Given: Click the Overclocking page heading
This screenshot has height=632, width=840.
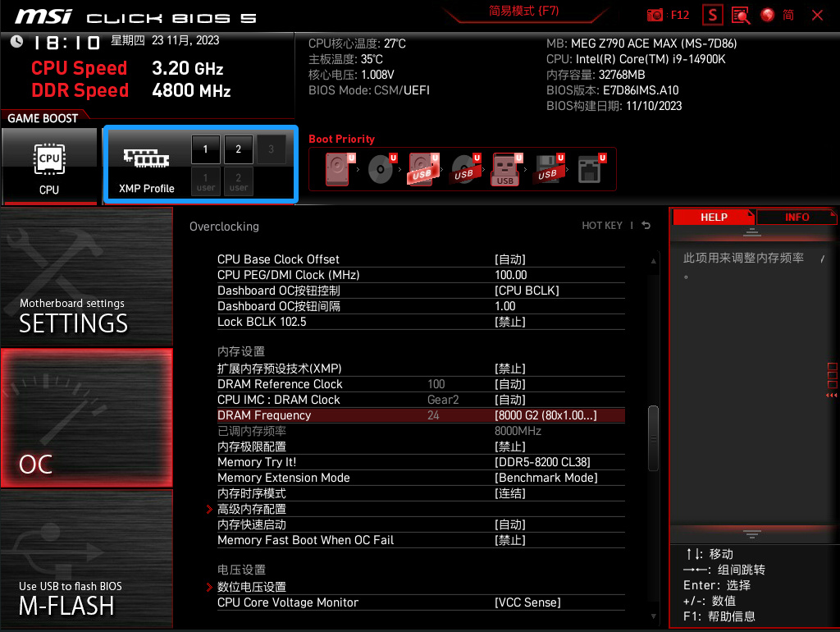Looking at the screenshot, I should coord(224,227).
